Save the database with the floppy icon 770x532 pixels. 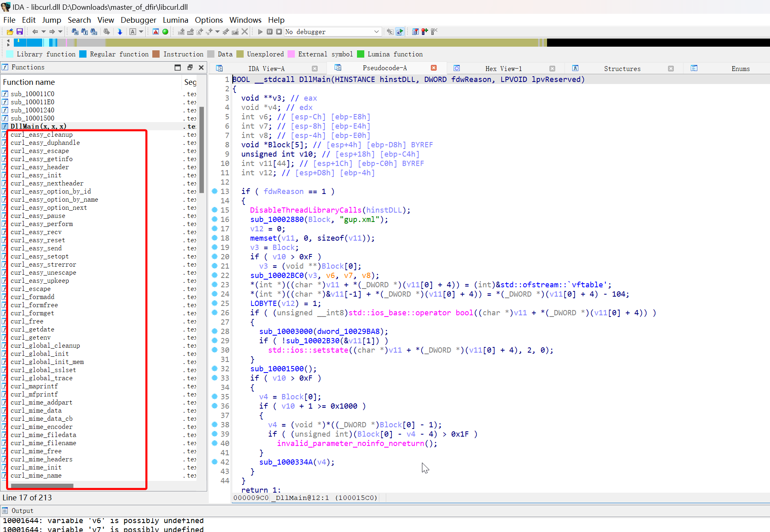point(19,32)
